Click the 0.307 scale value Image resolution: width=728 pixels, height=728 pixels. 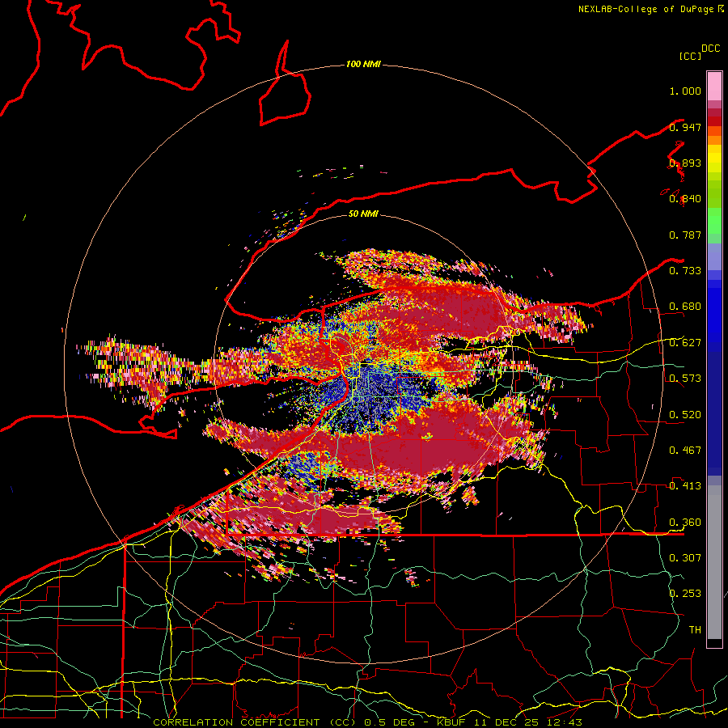[x=685, y=557]
